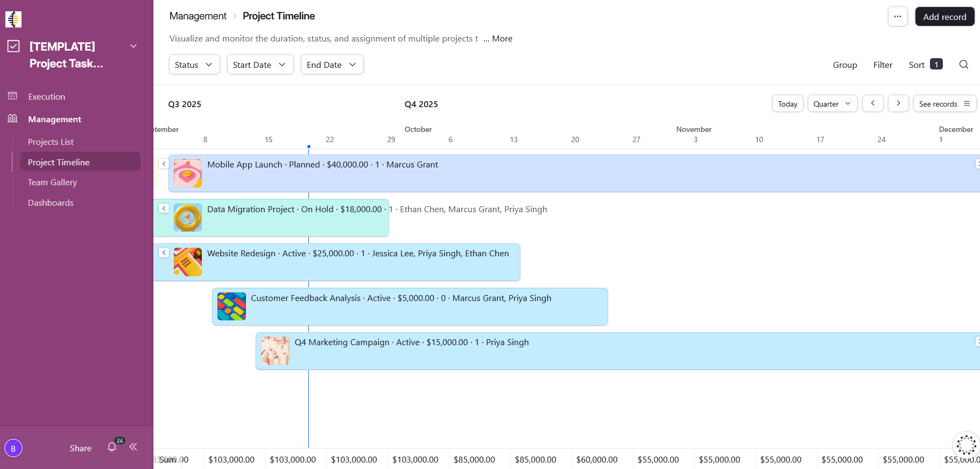This screenshot has width=980, height=469.
Task: Go to previous timeline period arrow
Action: coord(872,103)
